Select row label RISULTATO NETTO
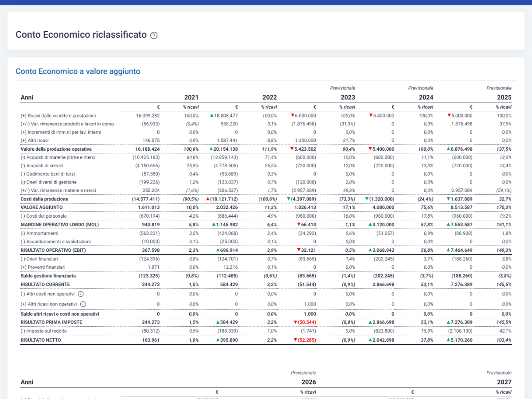 [41, 340]
